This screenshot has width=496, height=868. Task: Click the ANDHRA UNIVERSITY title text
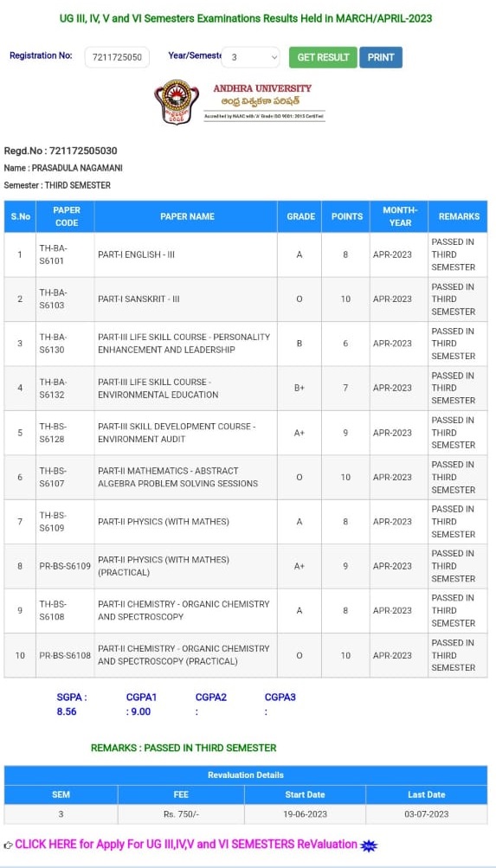[262, 88]
